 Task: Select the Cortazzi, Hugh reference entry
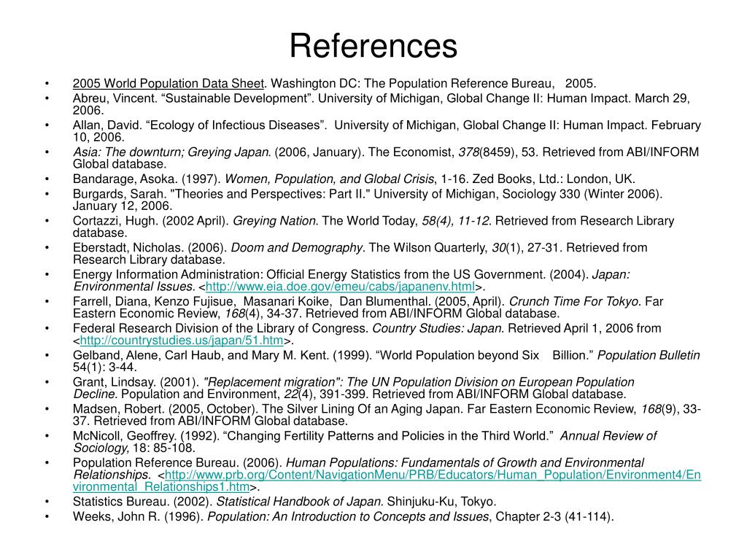pos(373,227)
